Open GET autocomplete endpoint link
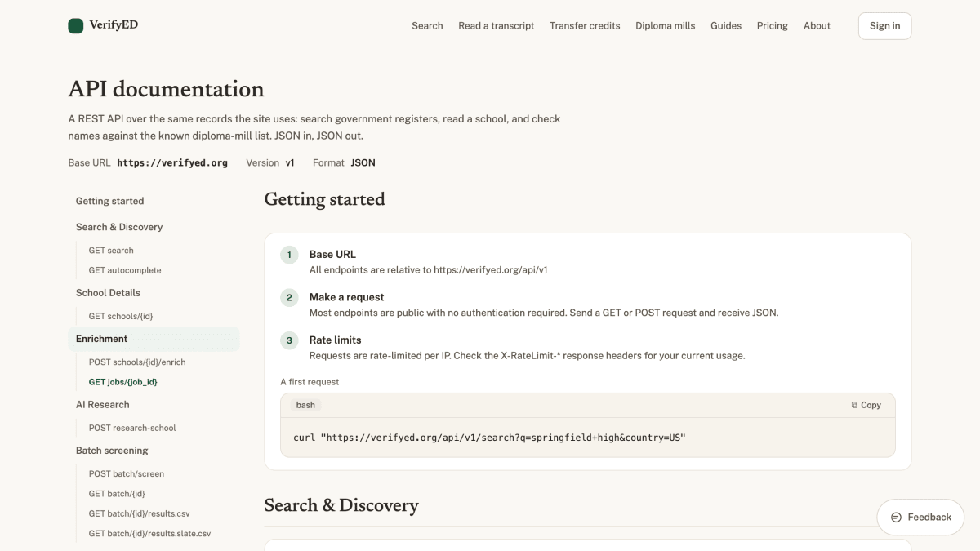 pos(125,270)
